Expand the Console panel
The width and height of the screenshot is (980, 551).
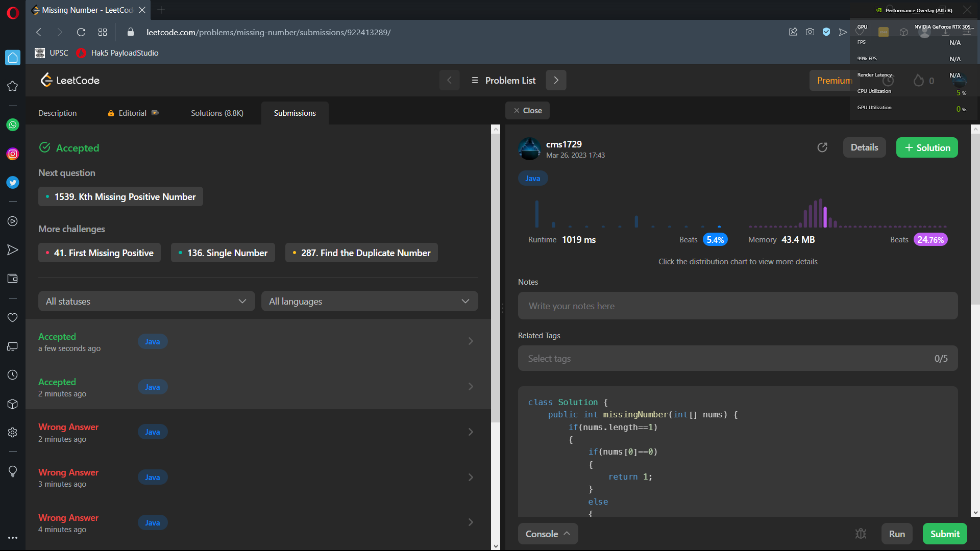(x=548, y=534)
